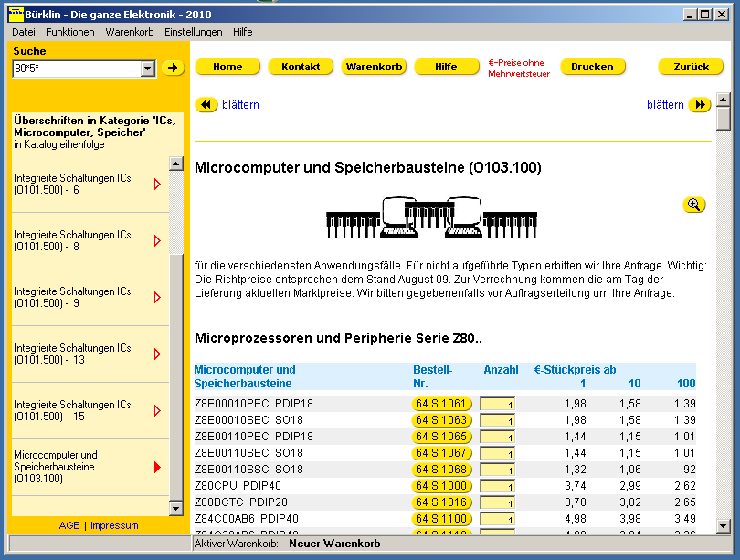Screen dimensions: 740x560
Task: Open Integrierte Schaltungen ICs - 9 arrow
Action: pyautogui.click(x=158, y=297)
